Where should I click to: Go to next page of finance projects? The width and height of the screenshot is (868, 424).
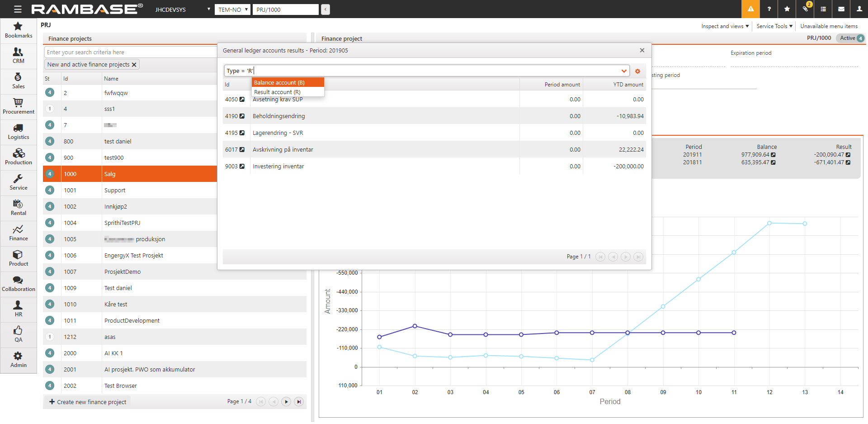coord(286,401)
